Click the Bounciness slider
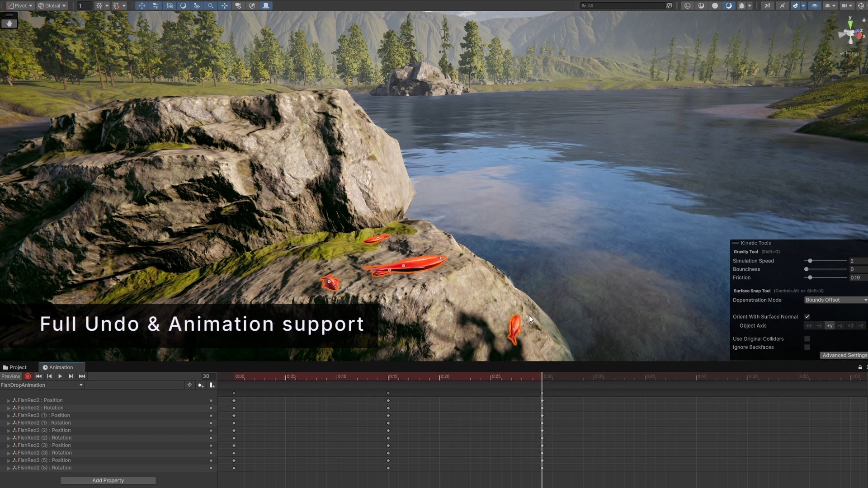 click(826, 269)
